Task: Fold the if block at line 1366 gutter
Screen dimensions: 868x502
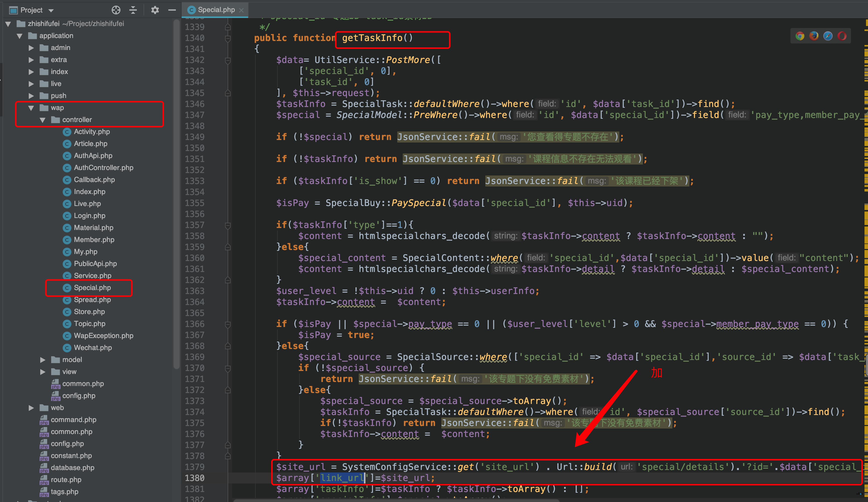Action: coord(228,324)
